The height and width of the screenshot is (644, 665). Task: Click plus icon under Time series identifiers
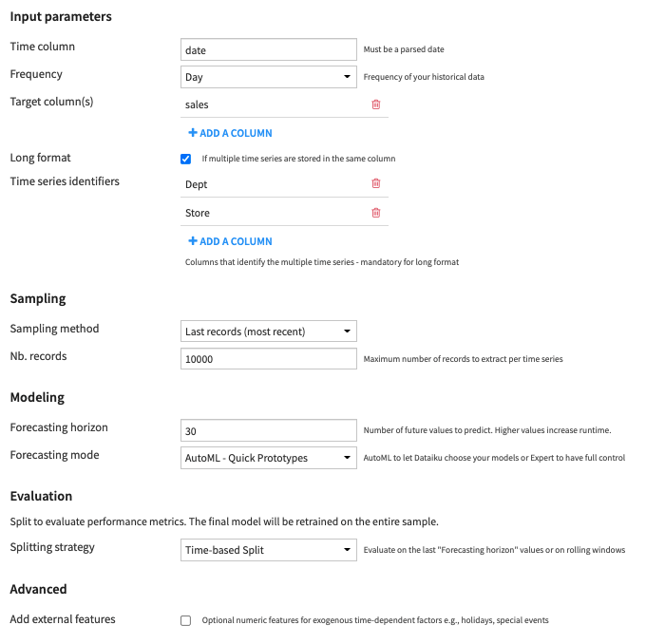(193, 241)
